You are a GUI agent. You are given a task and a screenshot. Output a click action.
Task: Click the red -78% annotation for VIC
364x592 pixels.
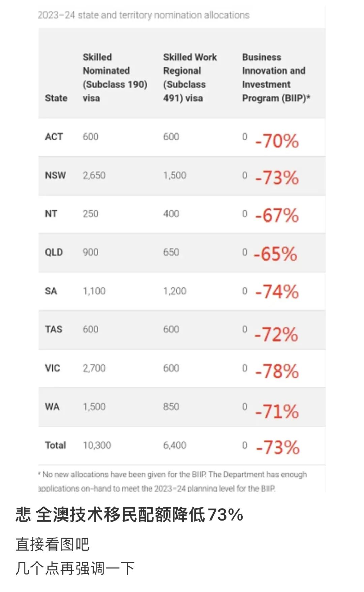[277, 371]
